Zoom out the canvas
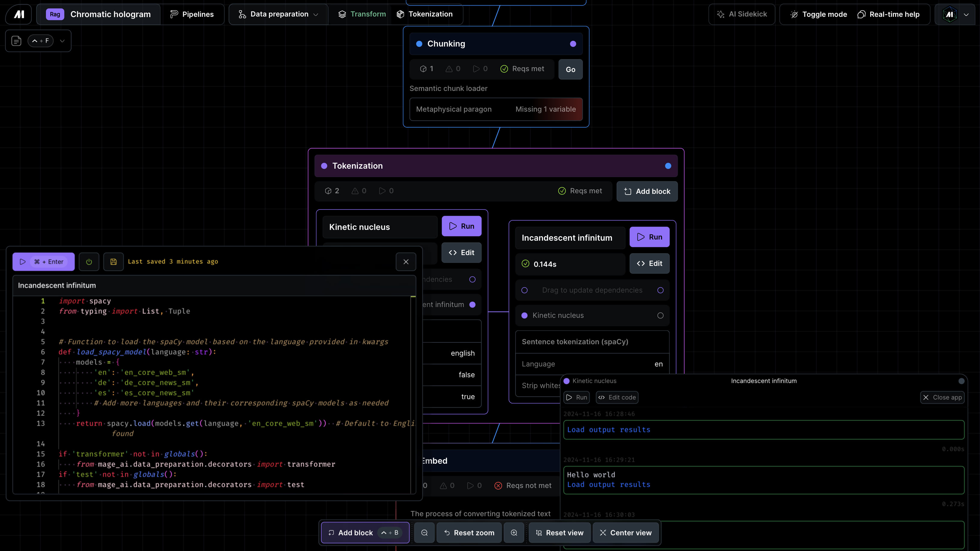This screenshot has width=980, height=551. [424, 533]
